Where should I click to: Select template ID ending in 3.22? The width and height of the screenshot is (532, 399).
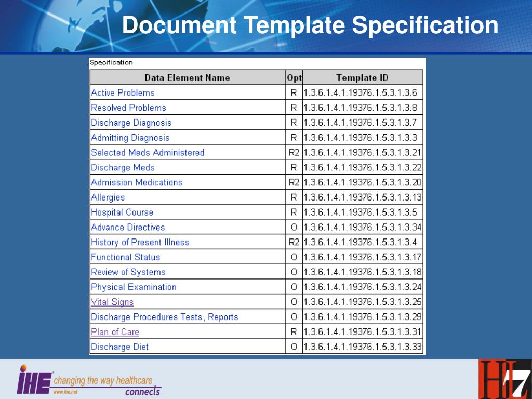click(x=362, y=167)
